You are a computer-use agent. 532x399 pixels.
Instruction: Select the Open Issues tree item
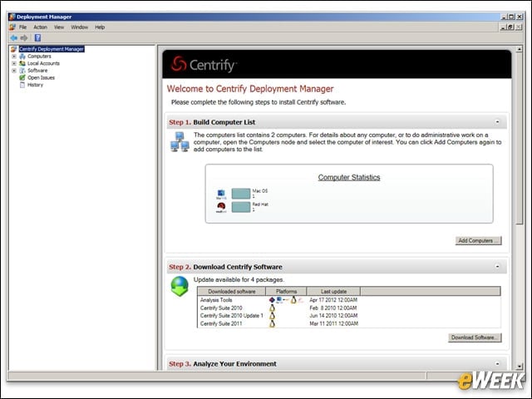41,77
